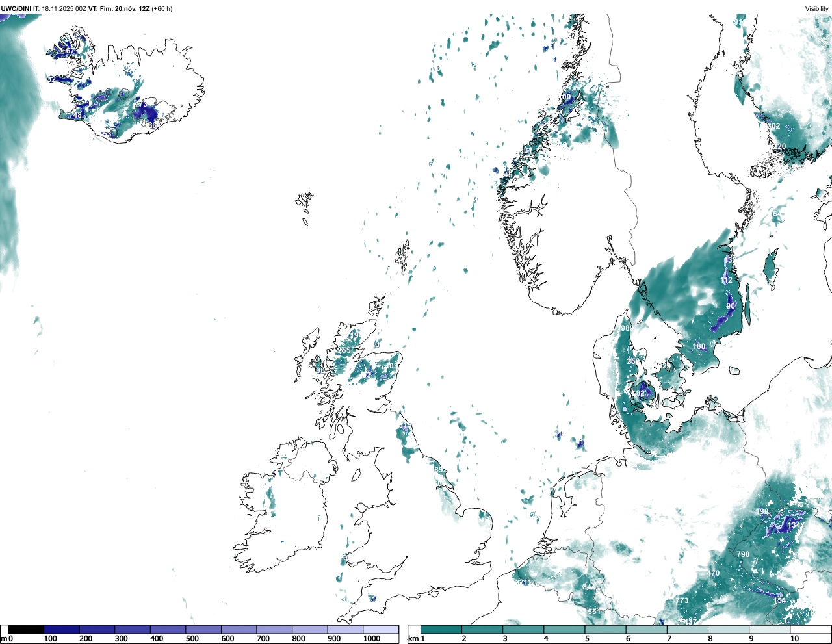Click the '(+60 h)' forecast offset text
Image resolution: width=832 pixels, height=644 pixels.
[162, 9]
